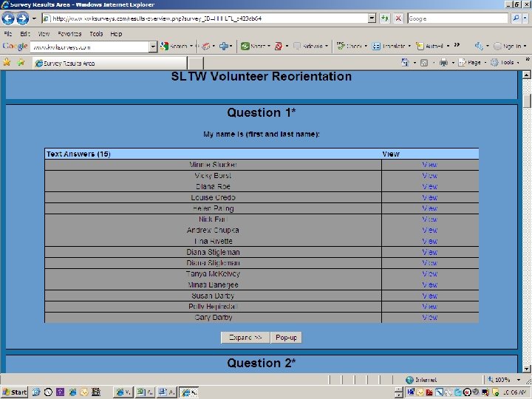
Task: Click the search magnifier icon by the search box
Action: click(x=516, y=18)
